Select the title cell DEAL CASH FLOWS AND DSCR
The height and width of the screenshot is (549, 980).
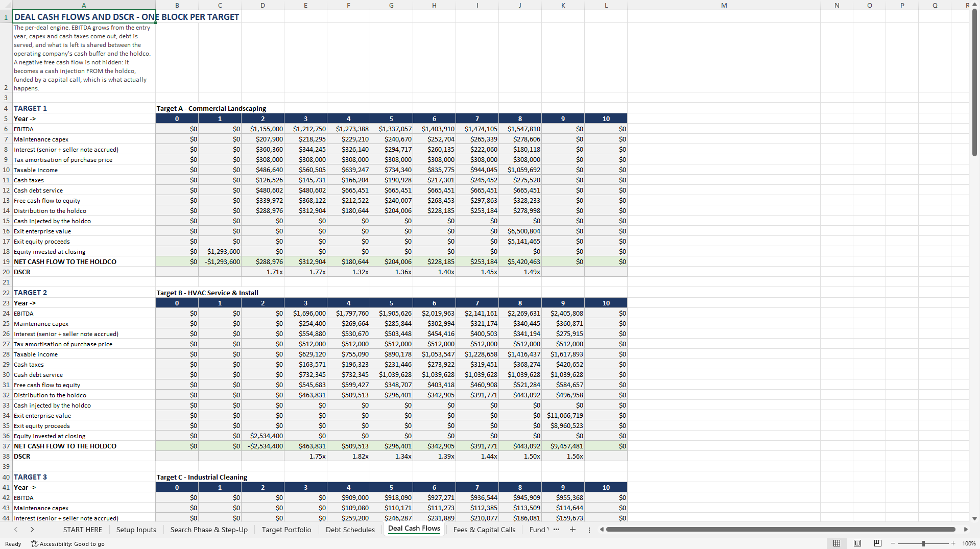pyautogui.click(x=84, y=17)
